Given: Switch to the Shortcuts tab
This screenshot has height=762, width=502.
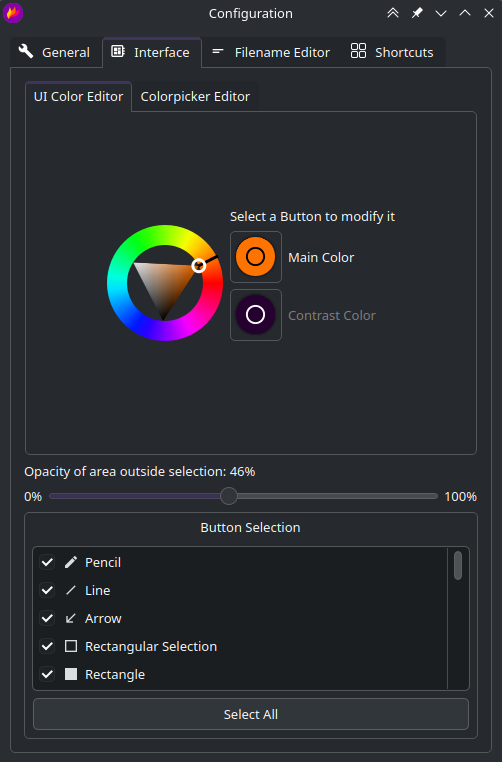Looking at the screenshot, I should point(392,52).
